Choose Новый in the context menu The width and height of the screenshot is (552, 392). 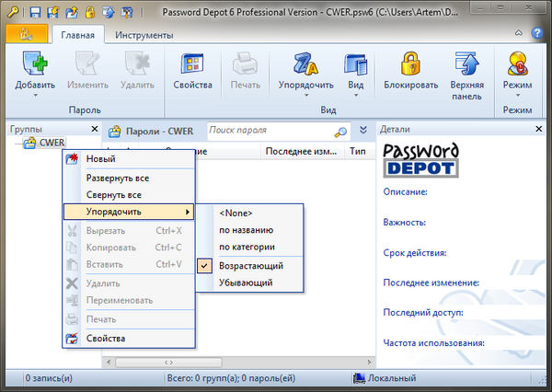(100, 159)
